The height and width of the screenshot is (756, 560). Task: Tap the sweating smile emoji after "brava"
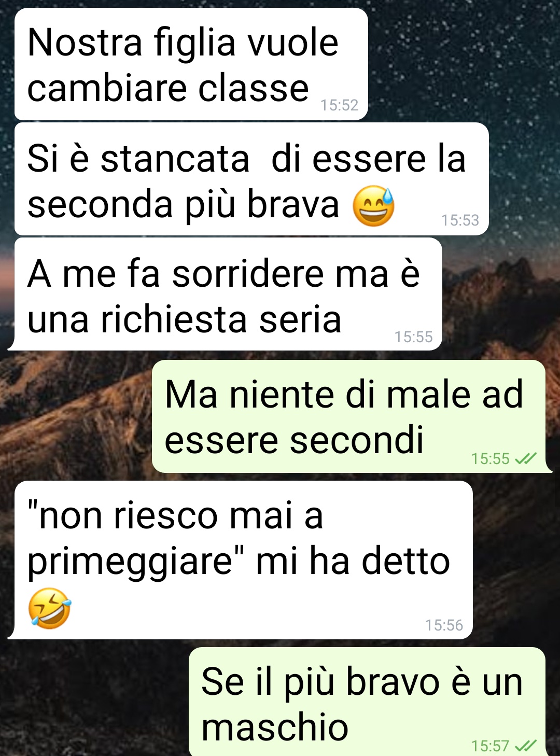[x=373, y=206]
